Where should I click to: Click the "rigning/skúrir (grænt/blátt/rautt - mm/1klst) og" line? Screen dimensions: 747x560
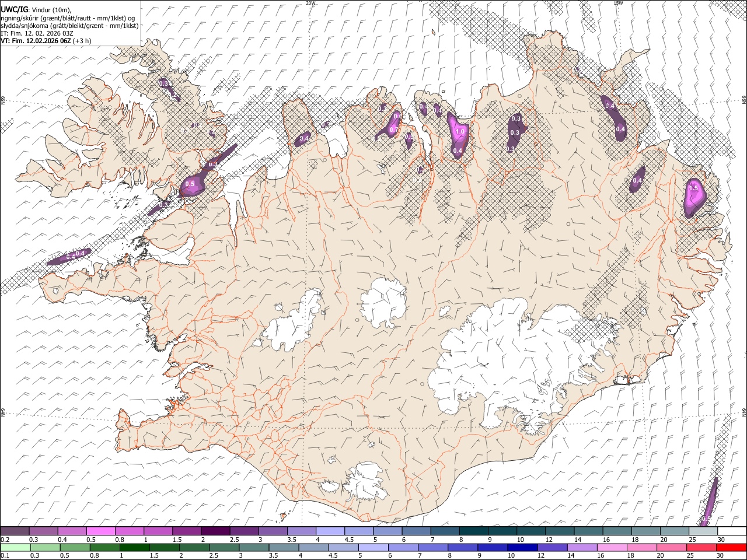[x=68, y=18]
